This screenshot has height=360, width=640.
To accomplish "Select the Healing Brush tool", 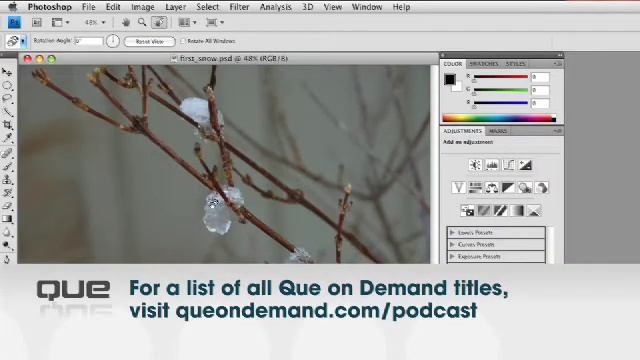I will point(7,153).
